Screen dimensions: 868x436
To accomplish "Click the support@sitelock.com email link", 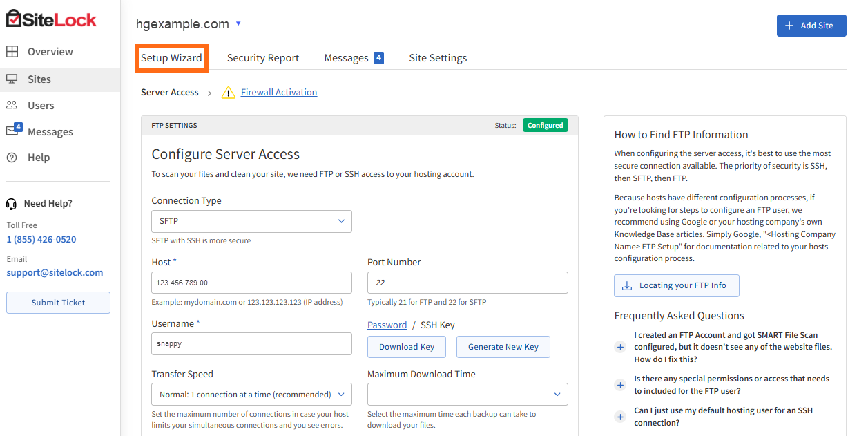I will pos(55,272).
